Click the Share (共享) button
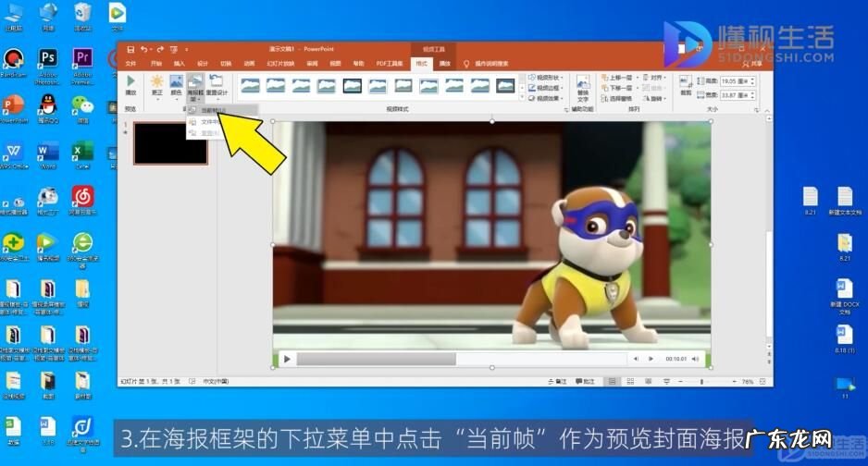Viewport: 868px width, 466px height. tap(752, 64)
